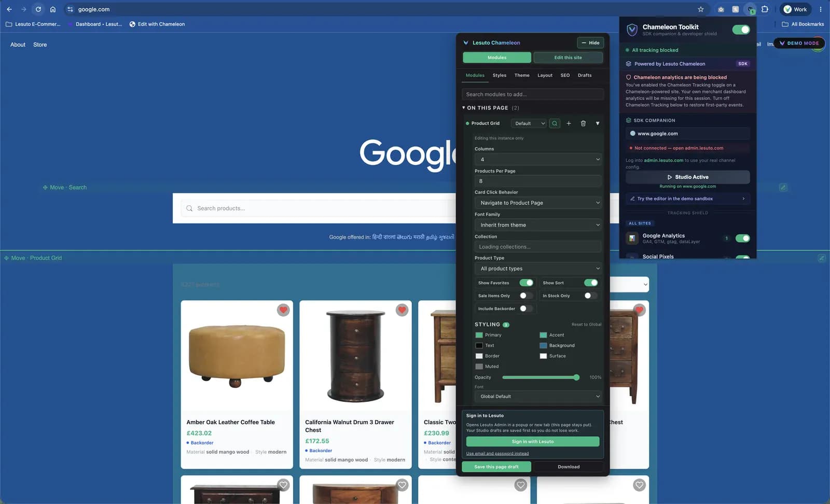Click the move handle icon for Product Grid
Screen dimensions: 830x504
[6, 258]
